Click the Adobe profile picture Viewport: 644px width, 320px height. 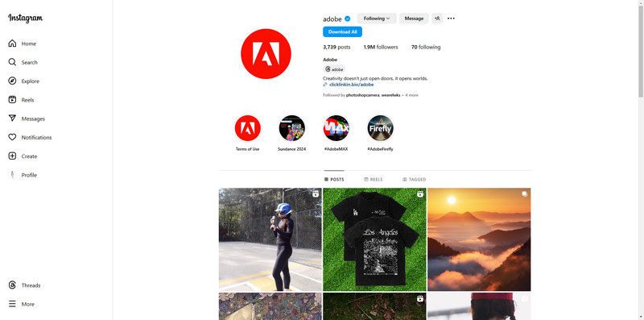pos(266,53)
